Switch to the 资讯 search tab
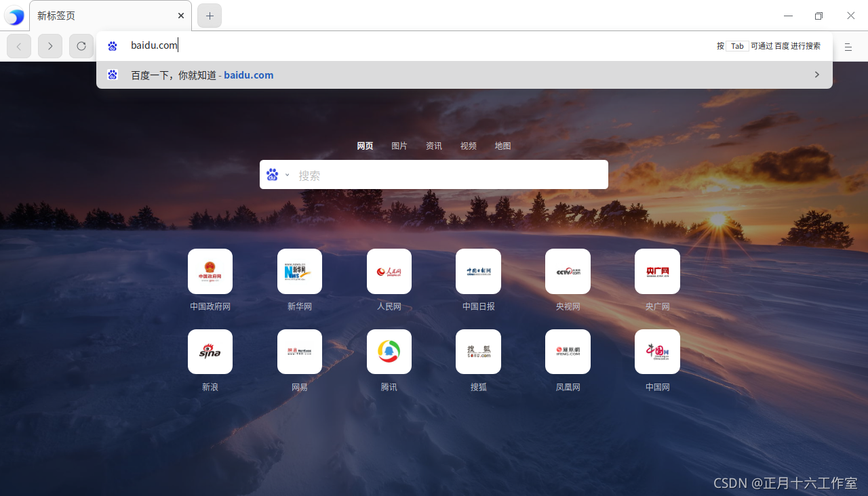The image size is (868, 496). pos(434,146)
